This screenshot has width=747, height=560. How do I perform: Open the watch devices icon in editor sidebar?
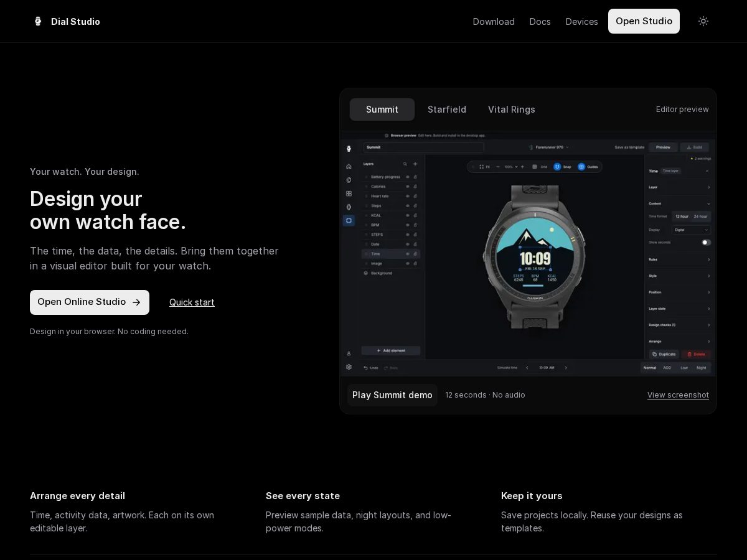[349, 207]
